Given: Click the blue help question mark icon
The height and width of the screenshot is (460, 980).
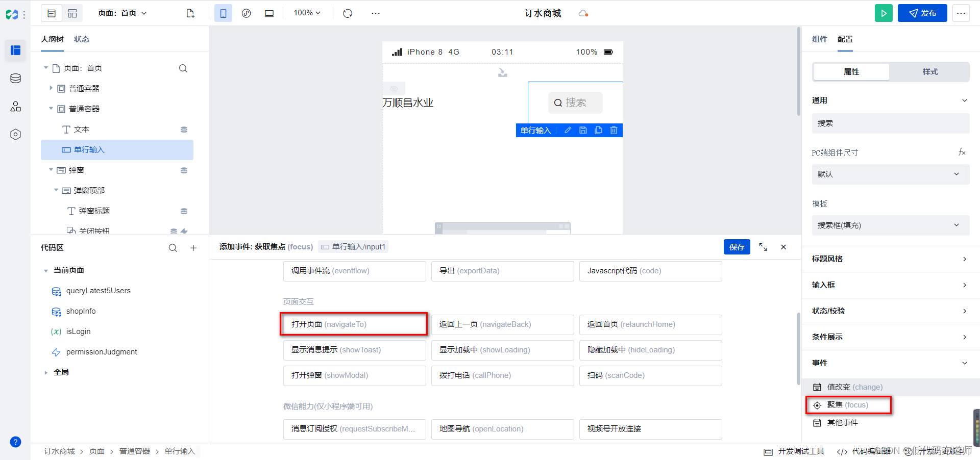Looking at the screenshot, I should (16, 442).
